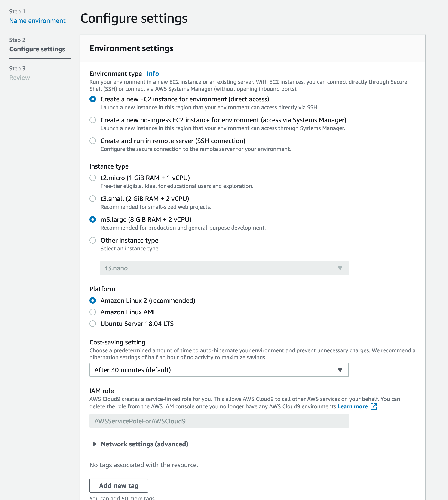Image resolution: width=448 pixels, height=500 pixels.
Task: Select Other instance type radio button
Action: (93, 240)
